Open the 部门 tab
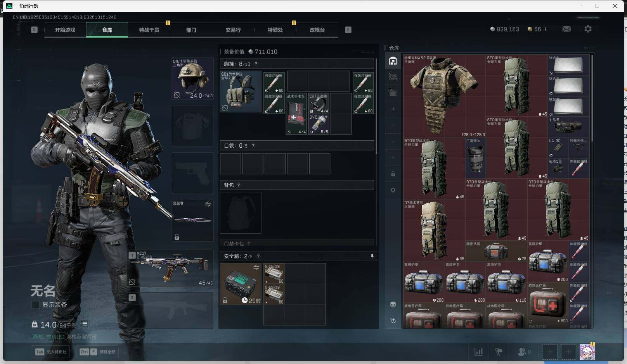 191,30
